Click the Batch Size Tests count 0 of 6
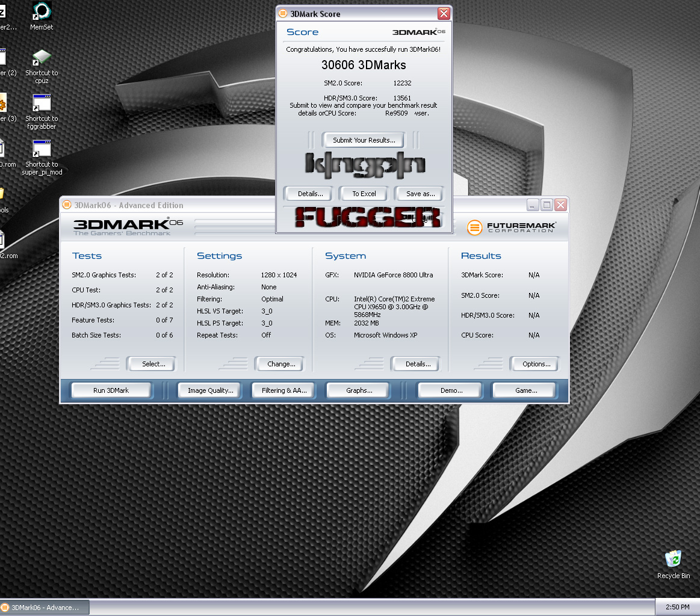 pyautogui.click(x=164, y=335)
